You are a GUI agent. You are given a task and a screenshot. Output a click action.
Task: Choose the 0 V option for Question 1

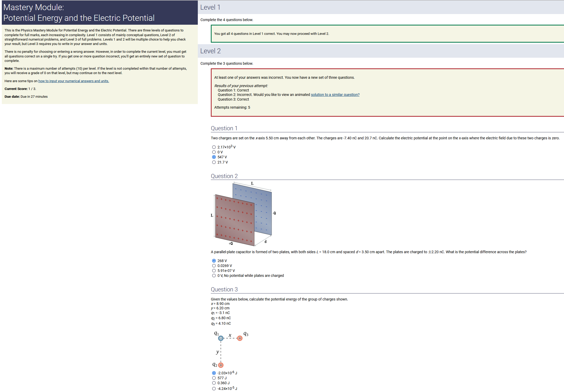point(214,152)
